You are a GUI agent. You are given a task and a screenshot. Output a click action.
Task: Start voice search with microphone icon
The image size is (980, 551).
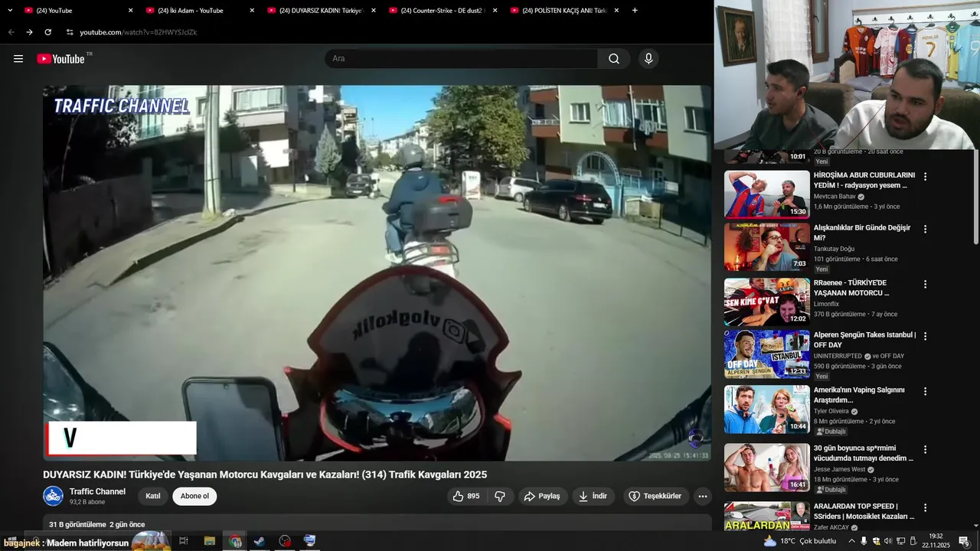point(648,59)
